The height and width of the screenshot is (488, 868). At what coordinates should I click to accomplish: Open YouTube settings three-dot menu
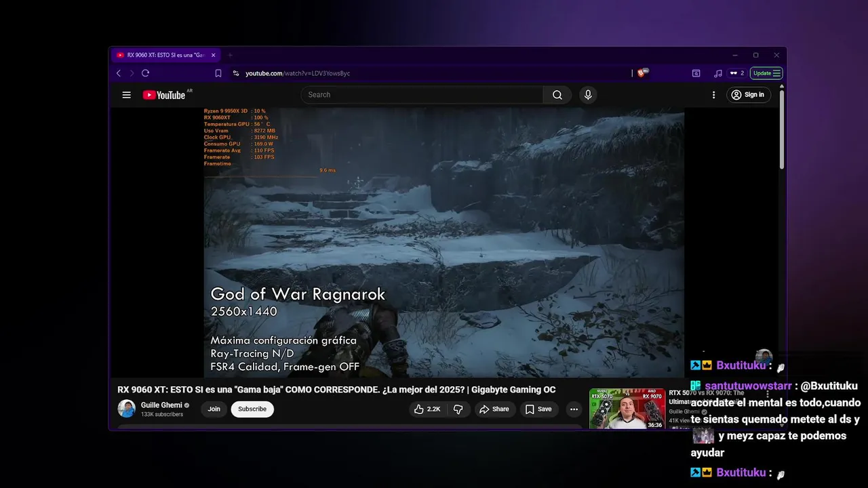[713, 95]
